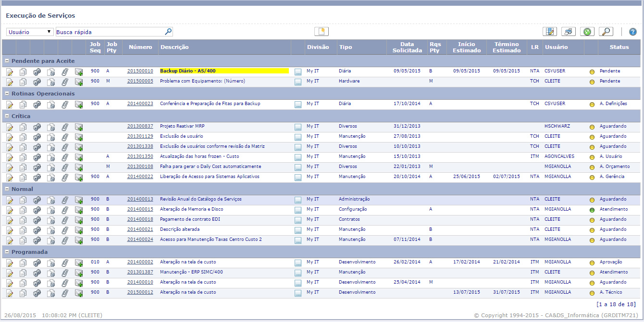Open job number link 201301129
Image resolution: width=644 pixels, height=322 pixels.
(x=140, y=136)
